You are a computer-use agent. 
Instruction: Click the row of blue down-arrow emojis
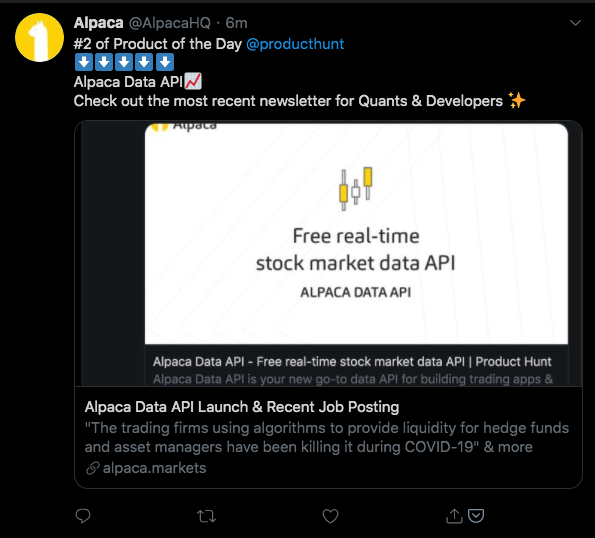pos(124,62)
